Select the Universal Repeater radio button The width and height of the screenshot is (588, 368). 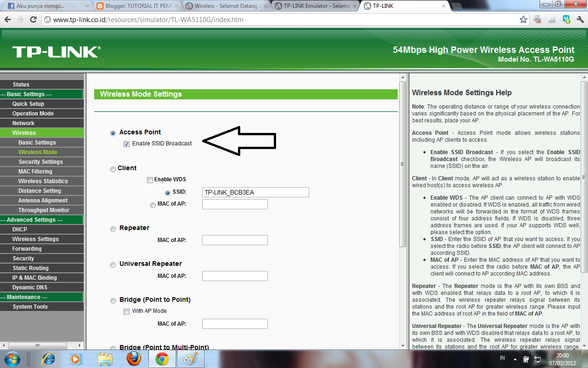click(113, 265)
